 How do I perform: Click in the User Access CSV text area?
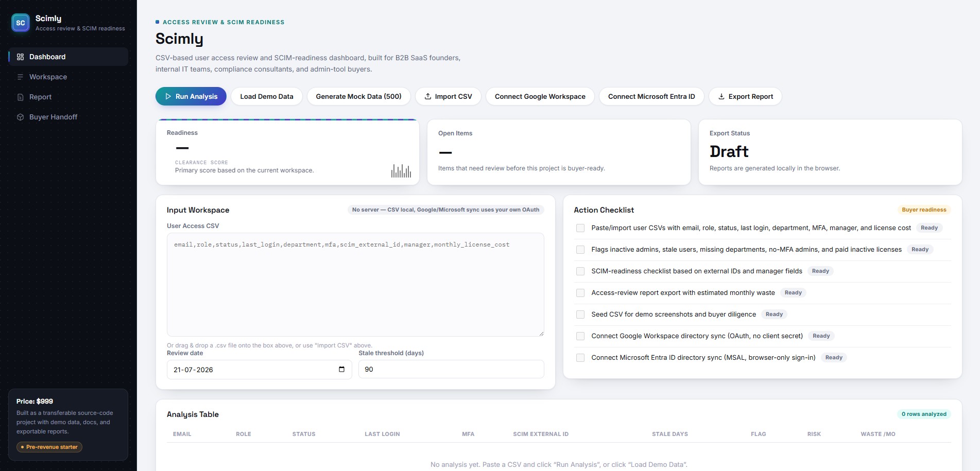pyautogui.click(x=355, y=285)
